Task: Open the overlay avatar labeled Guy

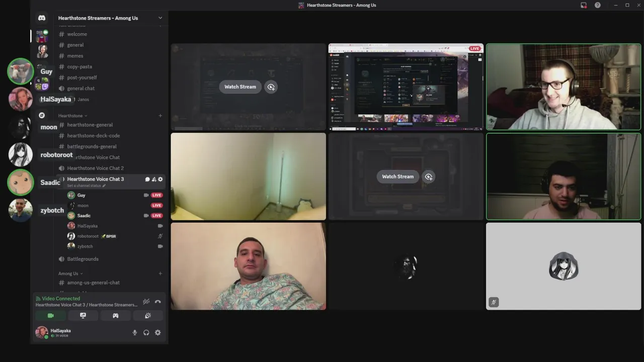Action: click(21, 71)
